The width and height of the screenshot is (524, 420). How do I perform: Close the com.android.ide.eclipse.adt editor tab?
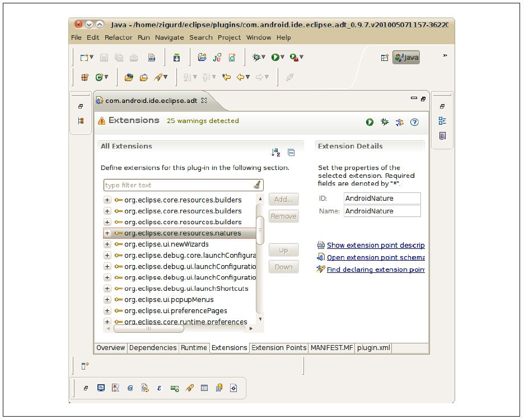coord(204,101)
